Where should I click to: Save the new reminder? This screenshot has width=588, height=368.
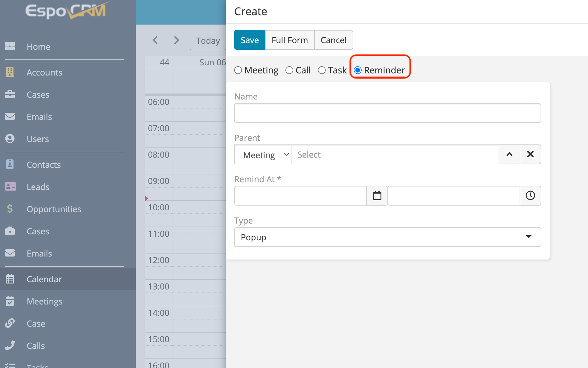coord(249,40)
